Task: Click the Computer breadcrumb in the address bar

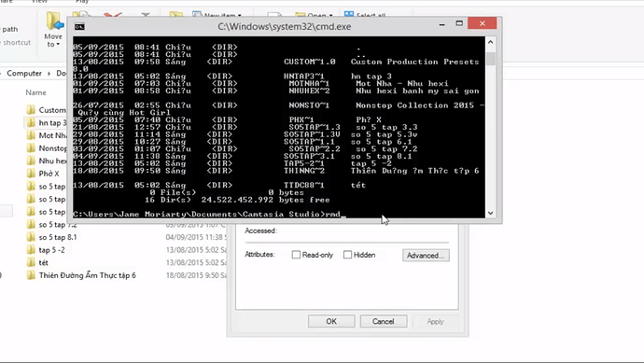Action: click(24, 73)
